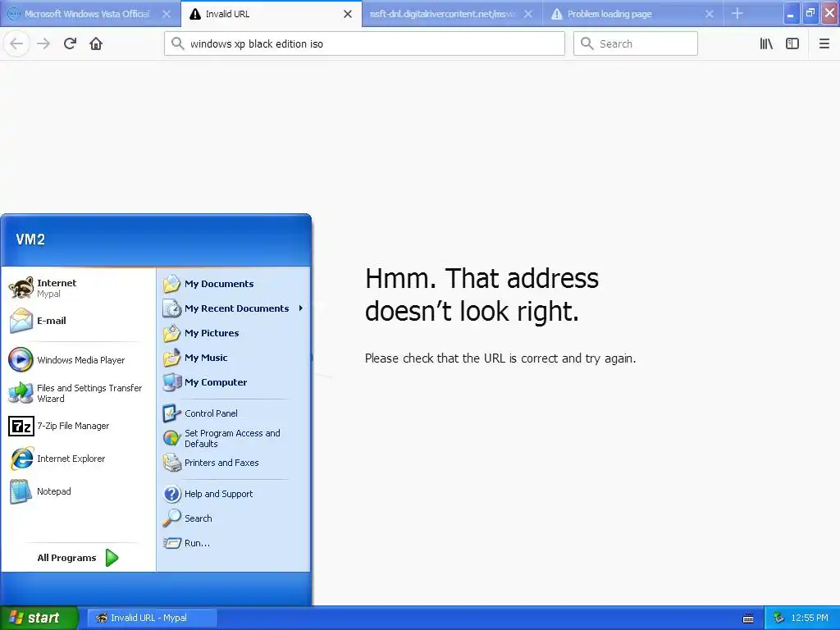Launch Notepad from Start menu
Image resolution: width=840 pixels, height=630 pixels.
[78, 491]
